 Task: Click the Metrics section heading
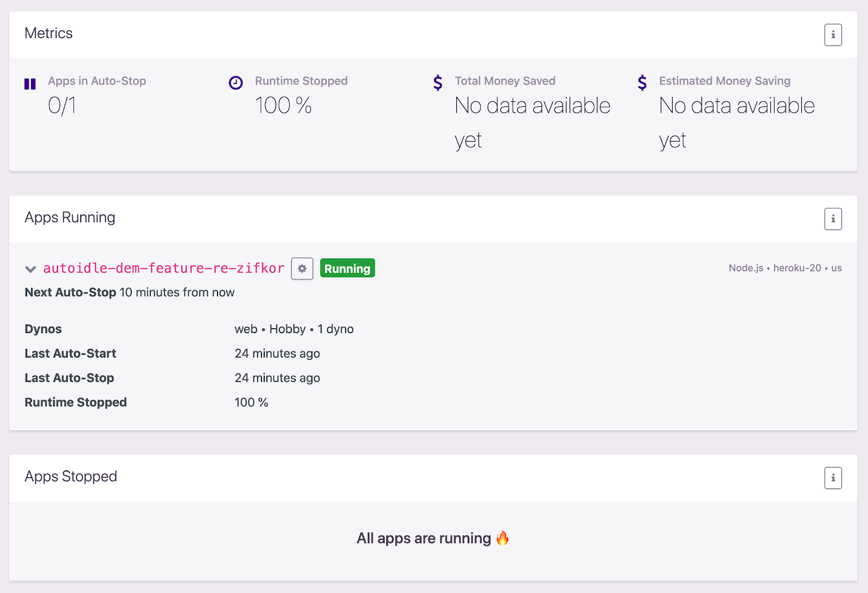49,33
